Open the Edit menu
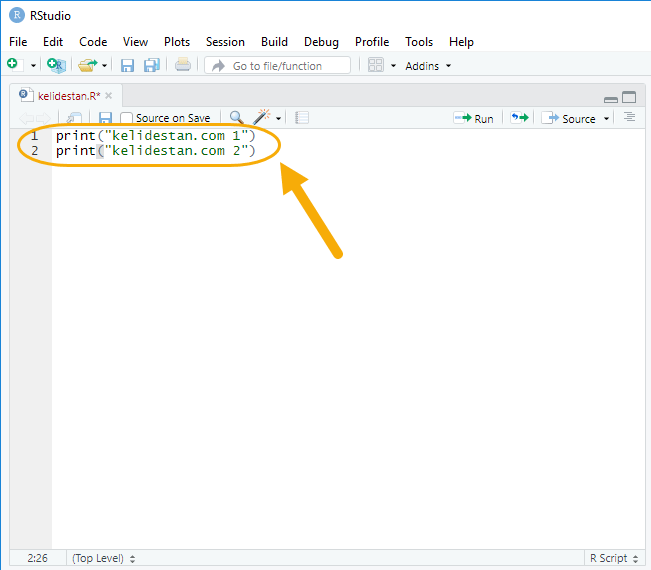The image size is (651, 570). pos(53,42)
